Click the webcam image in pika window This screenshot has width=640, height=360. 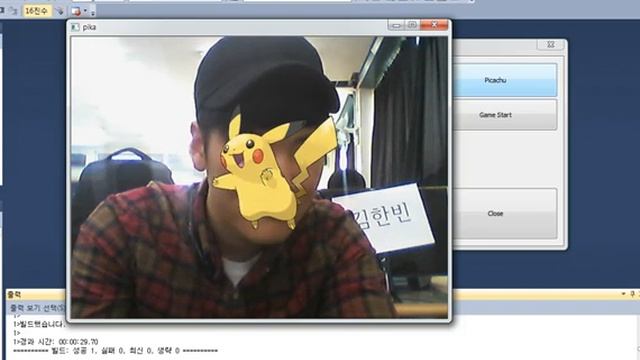(259, 177)
